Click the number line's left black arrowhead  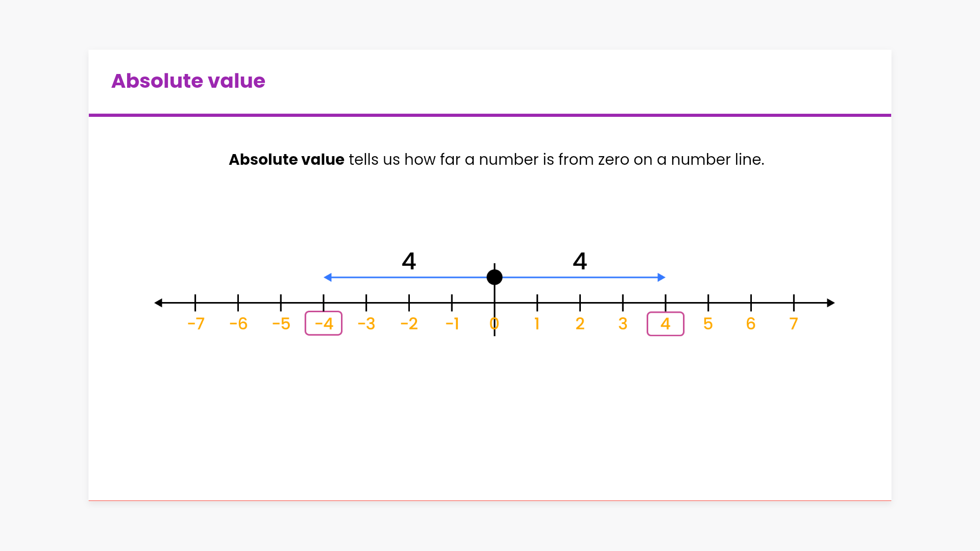click(x=158, y=303)
